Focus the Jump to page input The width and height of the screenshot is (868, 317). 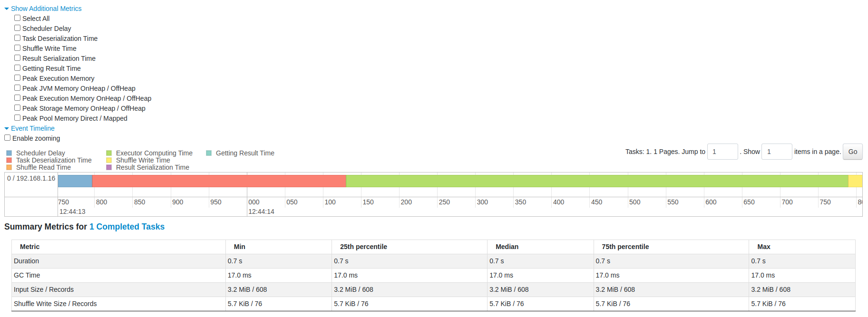click(x=722, y=152)
